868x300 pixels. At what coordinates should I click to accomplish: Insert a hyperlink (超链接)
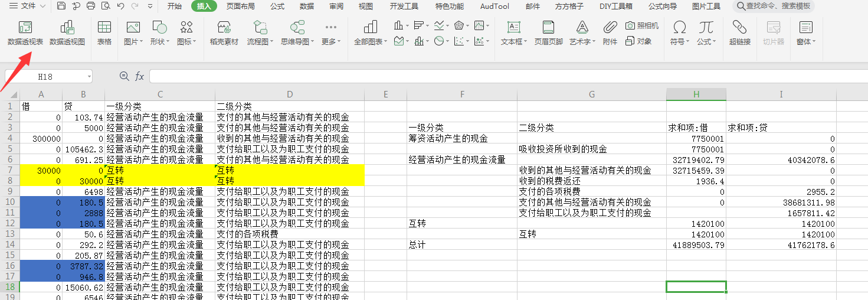(x=739, y=33)
